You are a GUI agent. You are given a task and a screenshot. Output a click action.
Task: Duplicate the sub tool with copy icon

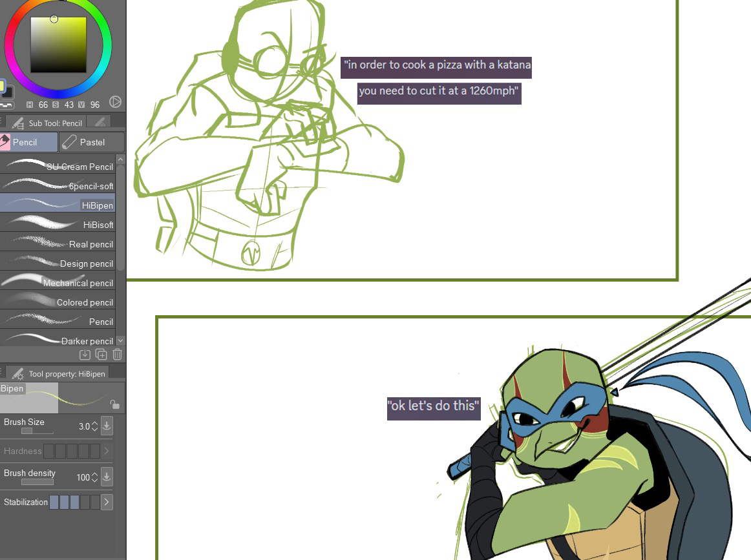click(101, 354)
